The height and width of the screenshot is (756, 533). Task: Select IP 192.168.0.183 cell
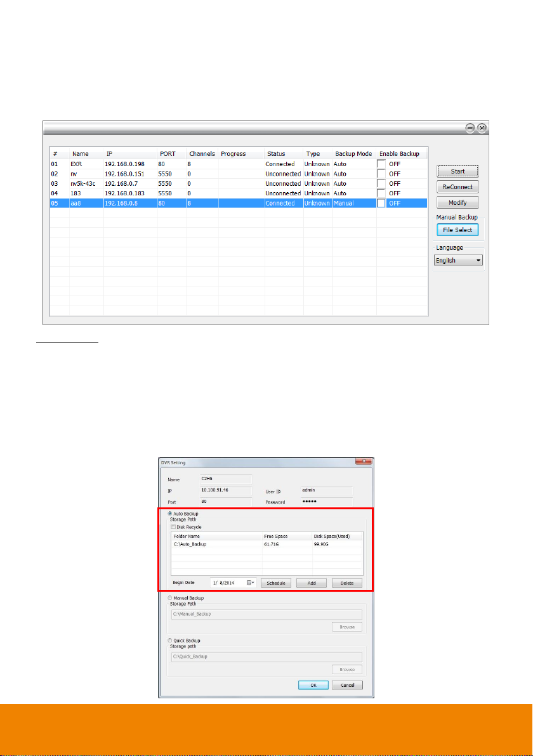coord(124,193)
